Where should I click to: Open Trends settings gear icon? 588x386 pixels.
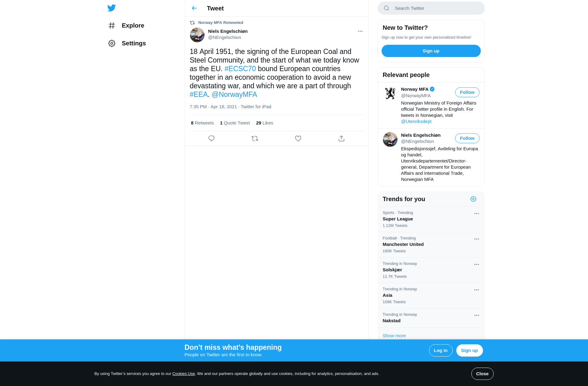473,199
